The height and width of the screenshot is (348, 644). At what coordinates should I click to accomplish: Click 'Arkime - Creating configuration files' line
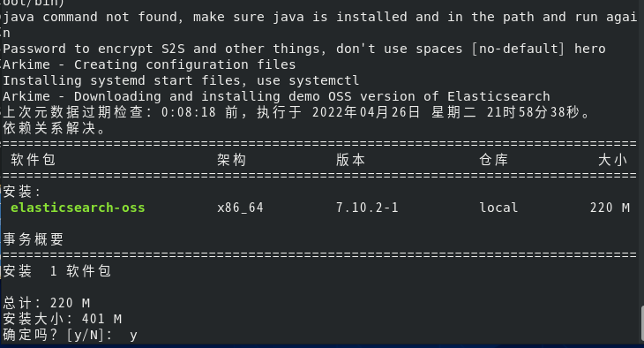pyautogui.click(x=149, y=64)
